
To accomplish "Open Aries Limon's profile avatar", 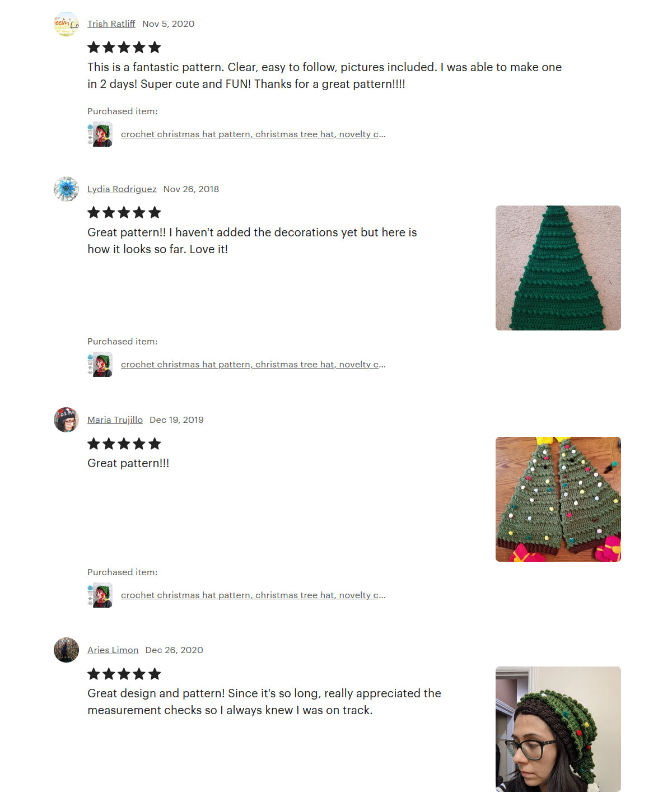I will pyautogui.click(x=66, y=650).
